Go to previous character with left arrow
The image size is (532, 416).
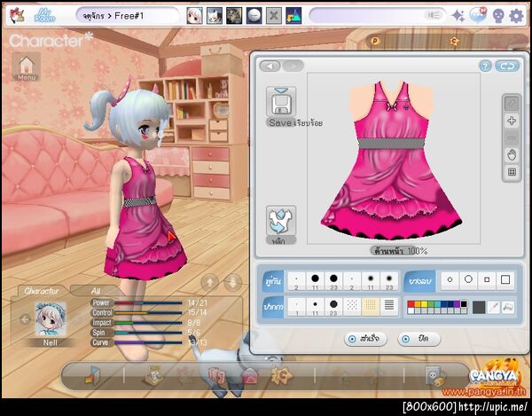coord(25,319)
